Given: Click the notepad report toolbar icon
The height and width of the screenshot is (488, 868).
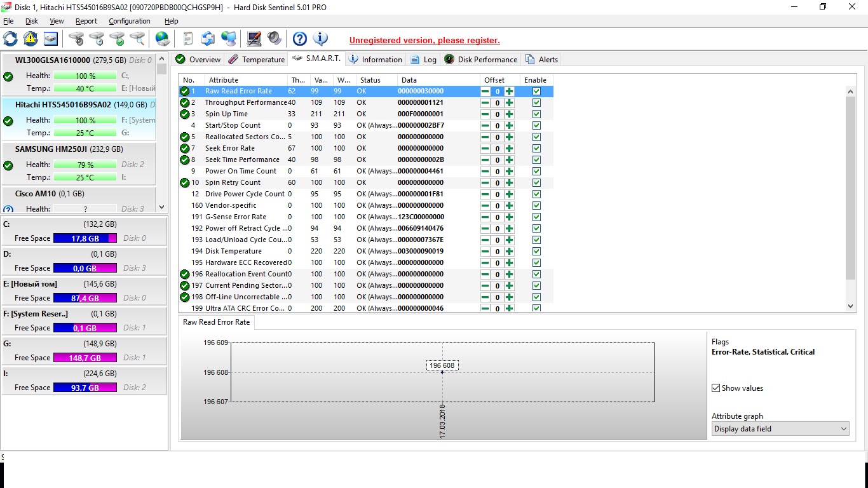Looking at the screenshot, I should click(x=187, y=39).
